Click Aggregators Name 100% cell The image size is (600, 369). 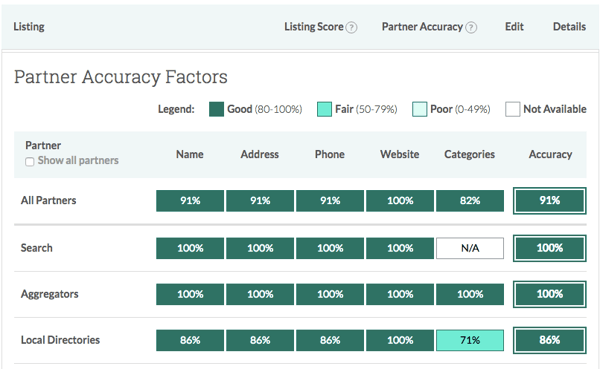click(x=190, y=294)
